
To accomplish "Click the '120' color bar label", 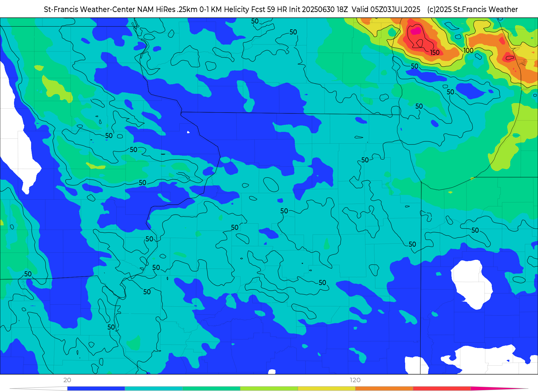I will tap(355, 380).
